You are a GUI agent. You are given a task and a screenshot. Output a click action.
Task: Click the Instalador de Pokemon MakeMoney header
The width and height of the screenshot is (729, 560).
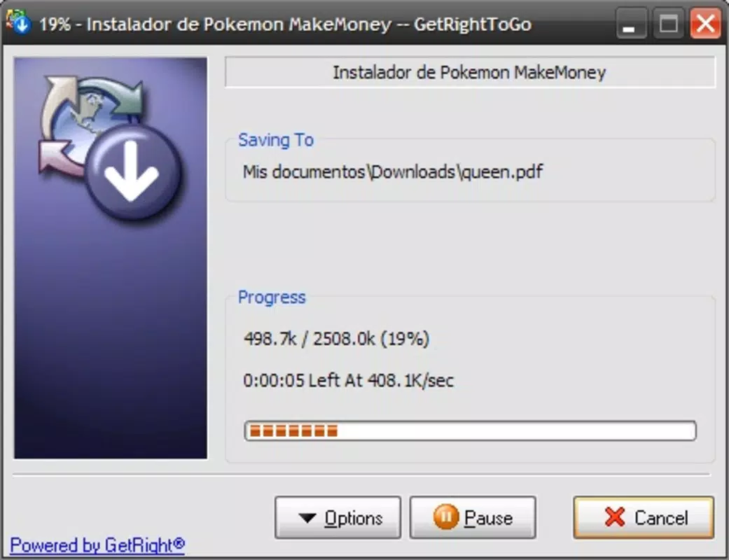(470, 72)
